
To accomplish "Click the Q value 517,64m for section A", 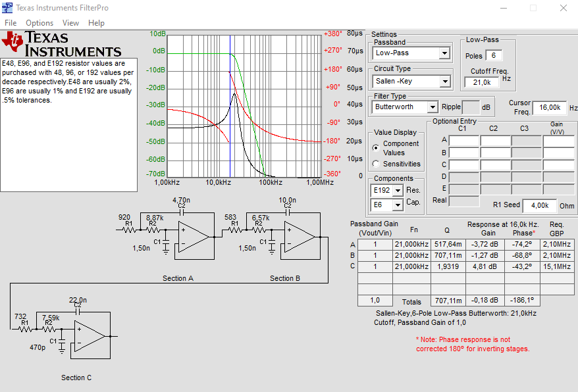I will [x=448, y=244].
